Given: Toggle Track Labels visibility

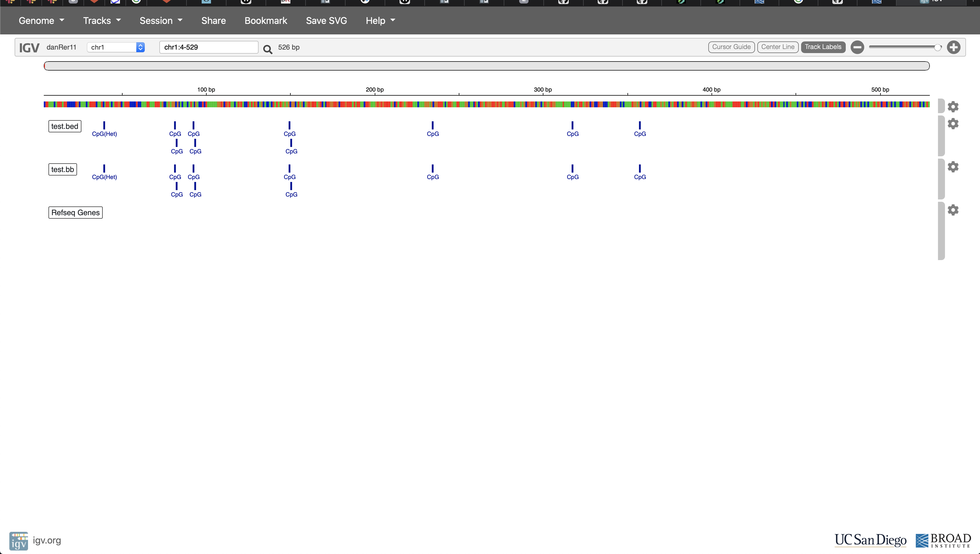Looking at the screenshot, I should [823, 47].
